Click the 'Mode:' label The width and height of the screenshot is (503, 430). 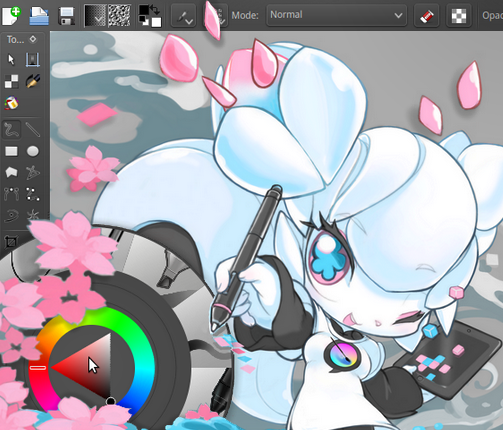(x=245, y=15)
